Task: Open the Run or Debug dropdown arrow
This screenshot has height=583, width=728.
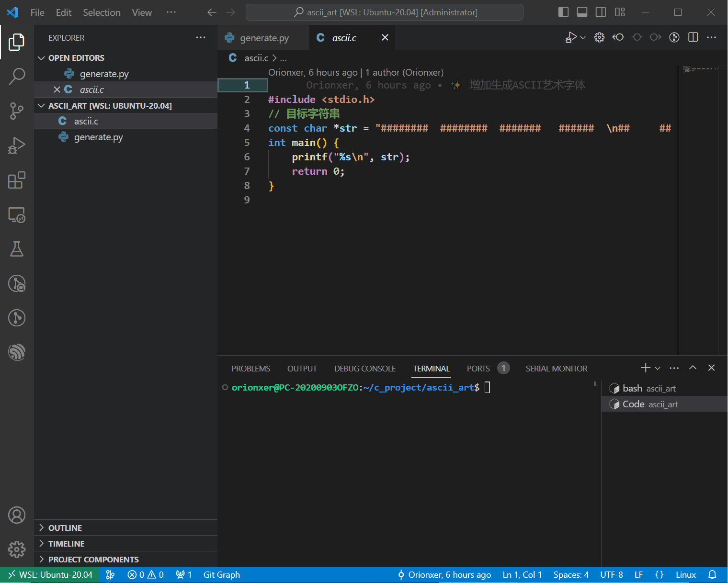Action: (x=583, y=37)
